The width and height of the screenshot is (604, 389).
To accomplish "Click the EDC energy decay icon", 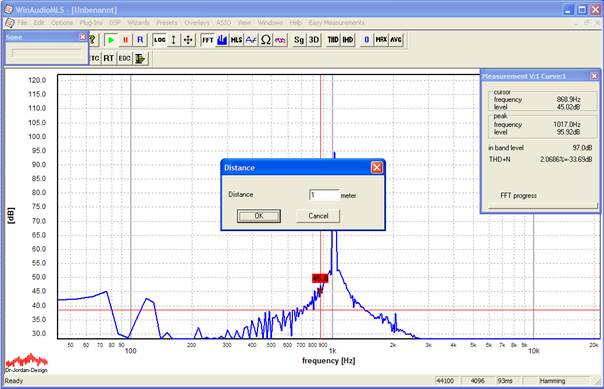I will pos(124,58).
